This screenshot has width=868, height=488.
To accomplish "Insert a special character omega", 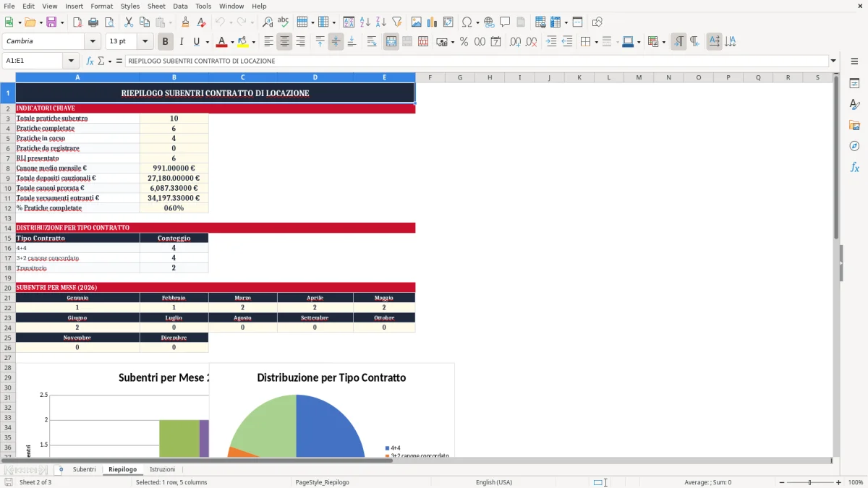I will coord(467,22).
